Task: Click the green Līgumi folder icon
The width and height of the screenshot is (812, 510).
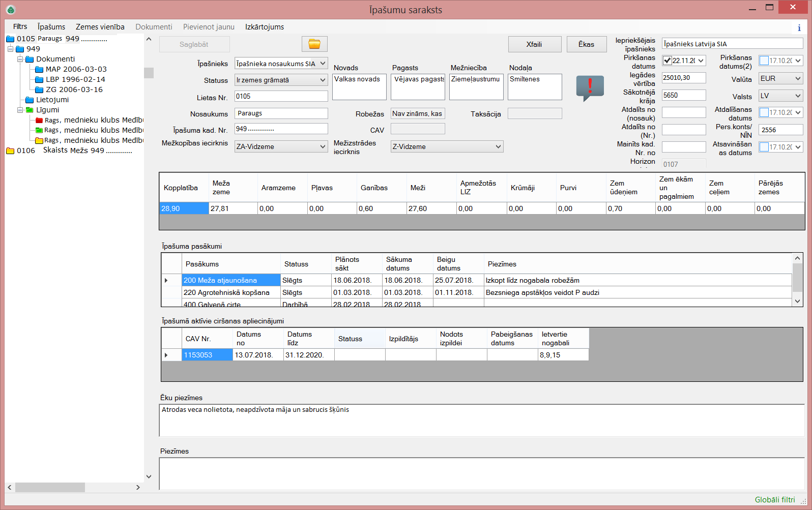Action: (x=30, y=110)
